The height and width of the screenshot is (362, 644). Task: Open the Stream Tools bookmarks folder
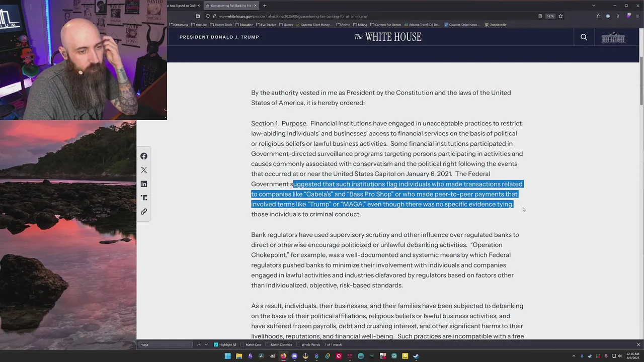tap(221, 25)
